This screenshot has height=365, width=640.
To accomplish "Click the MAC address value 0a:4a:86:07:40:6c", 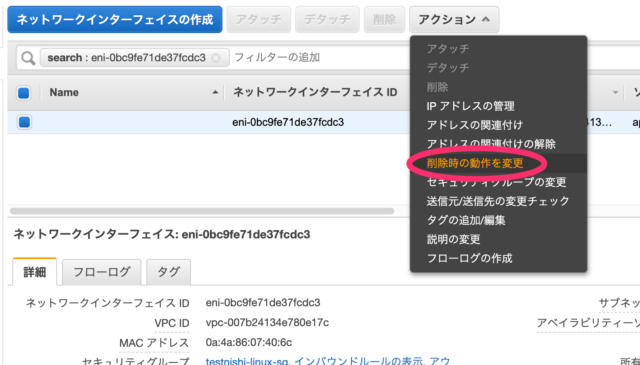I will [249, 342].
